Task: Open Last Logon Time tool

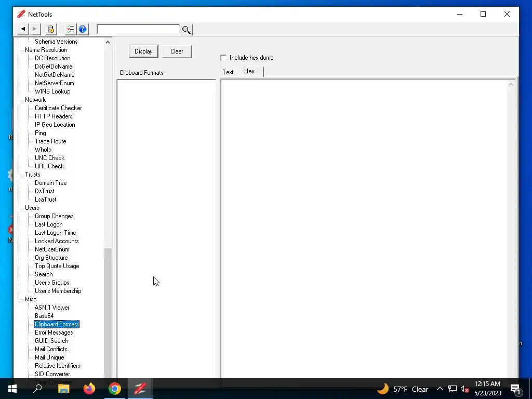Action: [x=55, y=233]
